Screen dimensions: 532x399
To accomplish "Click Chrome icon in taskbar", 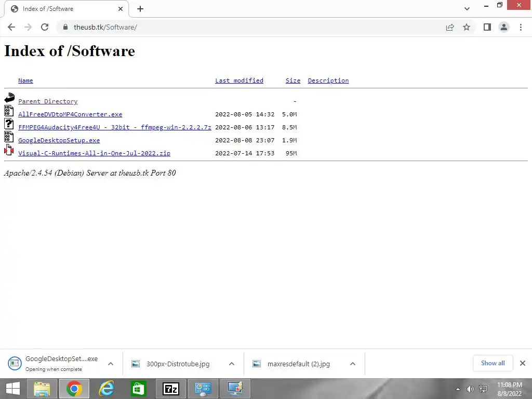I will pos(74,389).
